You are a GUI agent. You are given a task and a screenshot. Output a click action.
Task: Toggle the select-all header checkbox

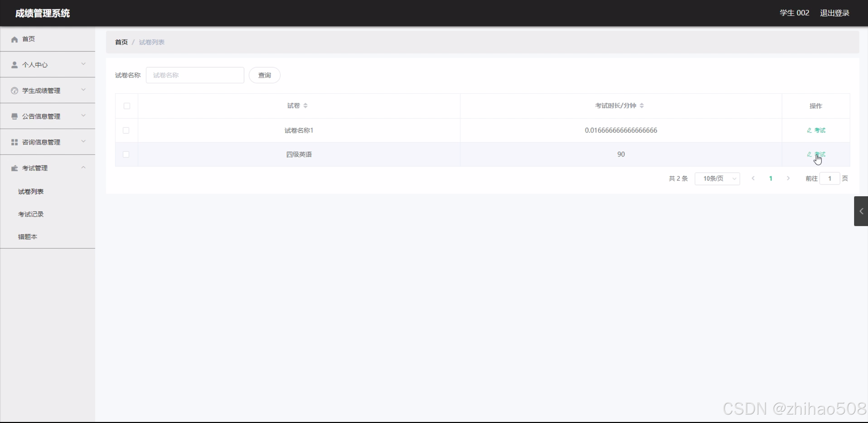(x=127, y=106)
